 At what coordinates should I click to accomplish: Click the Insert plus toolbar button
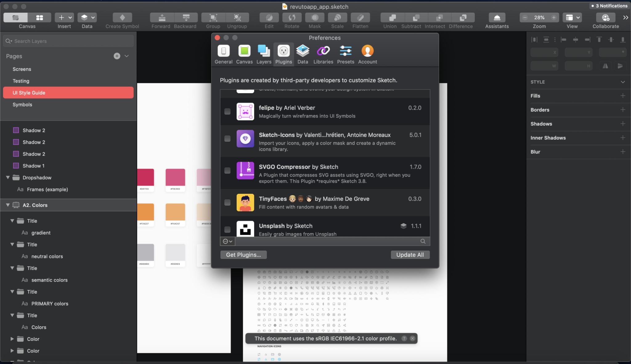[x=61, y=18]
